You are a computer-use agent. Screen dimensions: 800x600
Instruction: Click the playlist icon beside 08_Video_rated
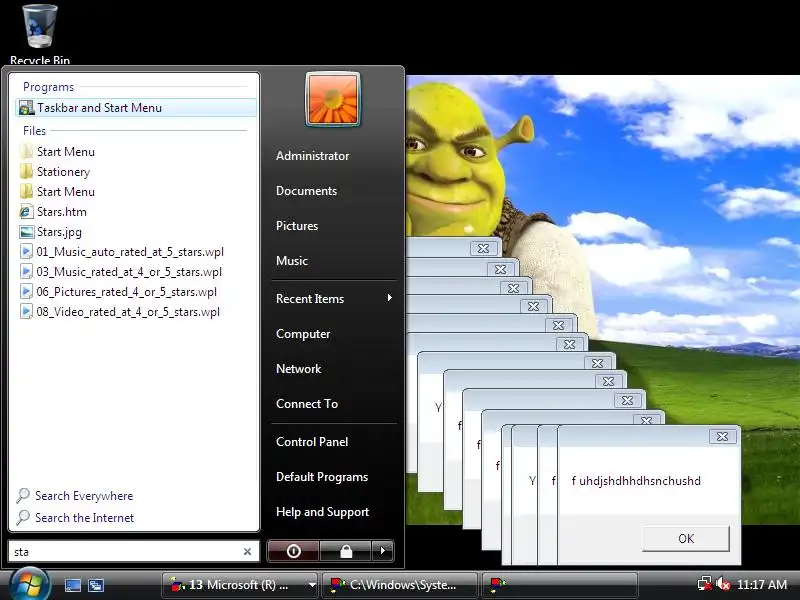click(26, 311)
